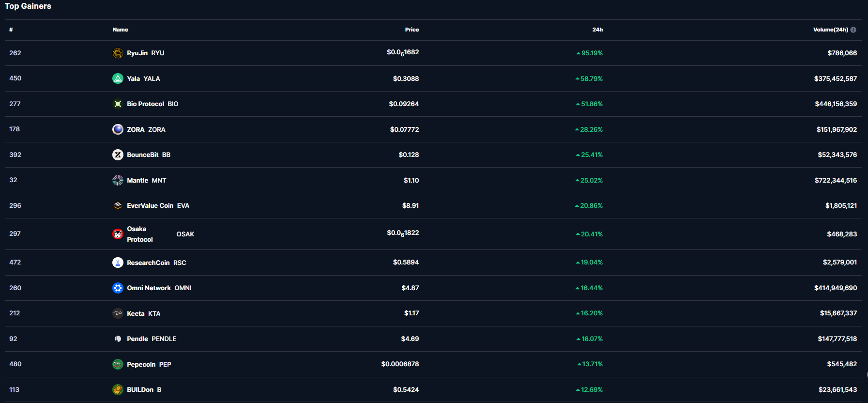This screenshot has height=403, width=868.
Task: Click the Mantle starburst logo icon
Action: pyautogui.click(x=118, y=180)
